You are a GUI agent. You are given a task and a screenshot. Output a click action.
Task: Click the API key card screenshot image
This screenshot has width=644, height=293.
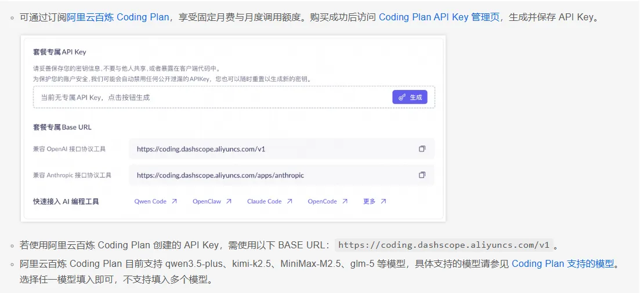(x=233, y=129)
